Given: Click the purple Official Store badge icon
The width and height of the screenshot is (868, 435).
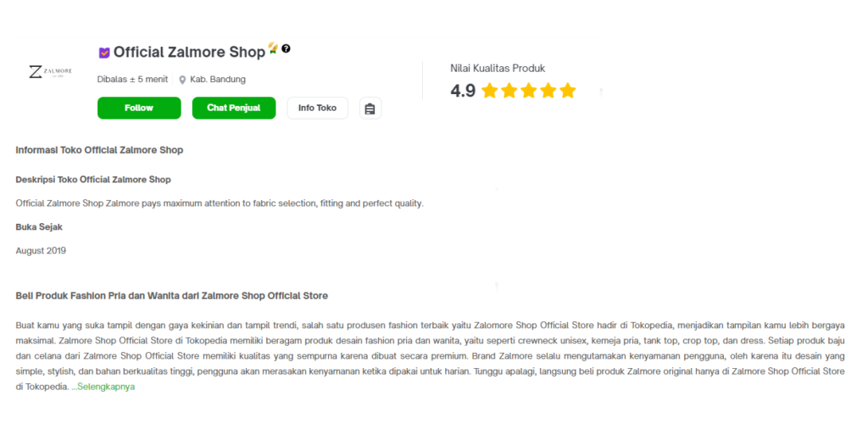Looking at the screenshot, I should point(104,53).
